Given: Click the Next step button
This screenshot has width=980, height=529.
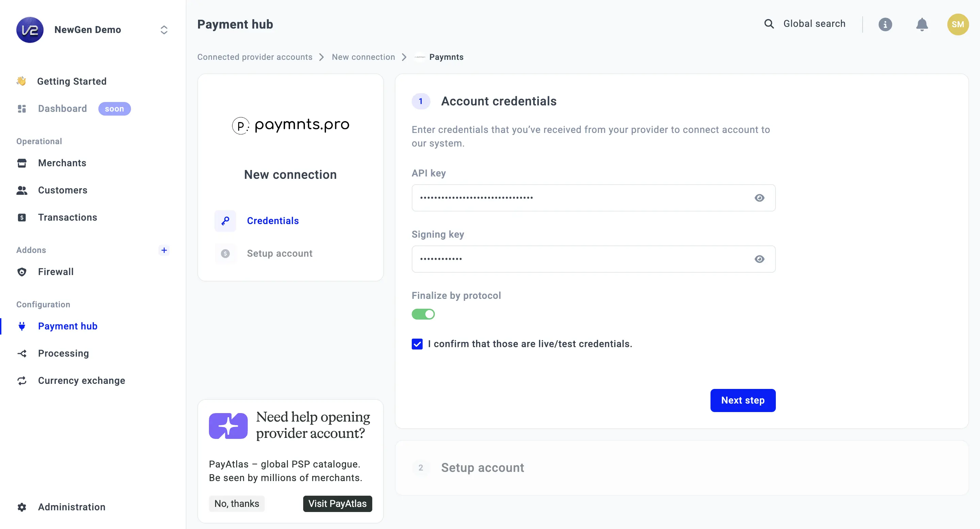Looking at the screenshot, I should tap(742, 400).
